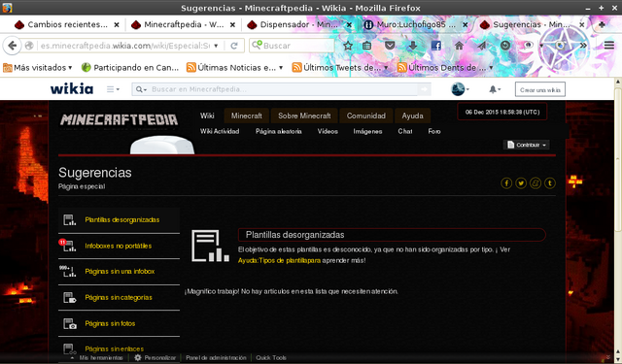Open Videos link

[x=328, y=131]
